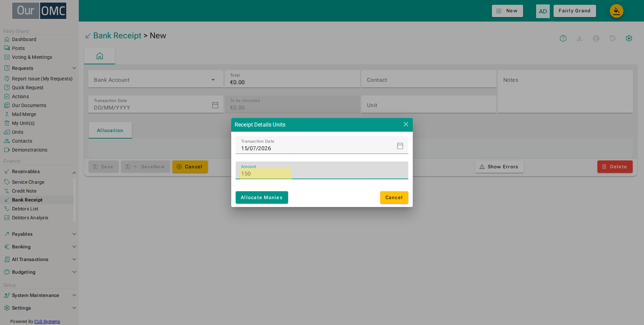Click the Notes text field
Image resolution: width=644 pixels, height=325 pixels.
click(x=565, y=92)
